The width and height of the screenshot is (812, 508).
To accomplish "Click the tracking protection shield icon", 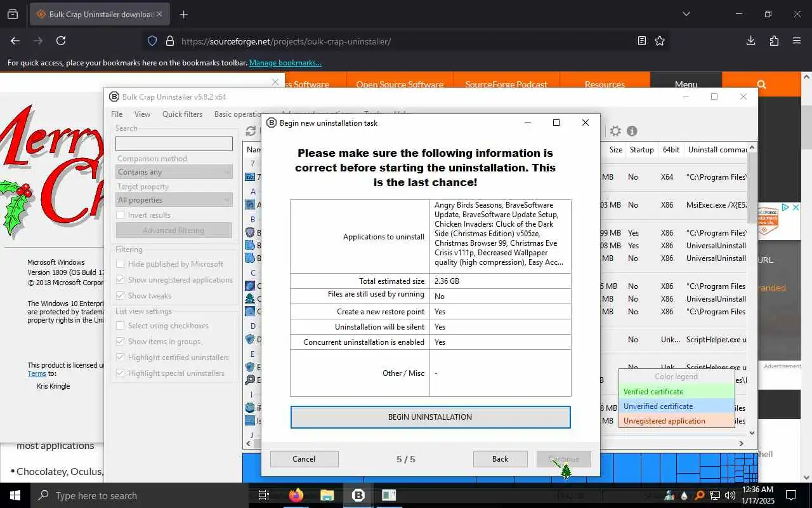I will pyautogui.click(x=152, y=41).
